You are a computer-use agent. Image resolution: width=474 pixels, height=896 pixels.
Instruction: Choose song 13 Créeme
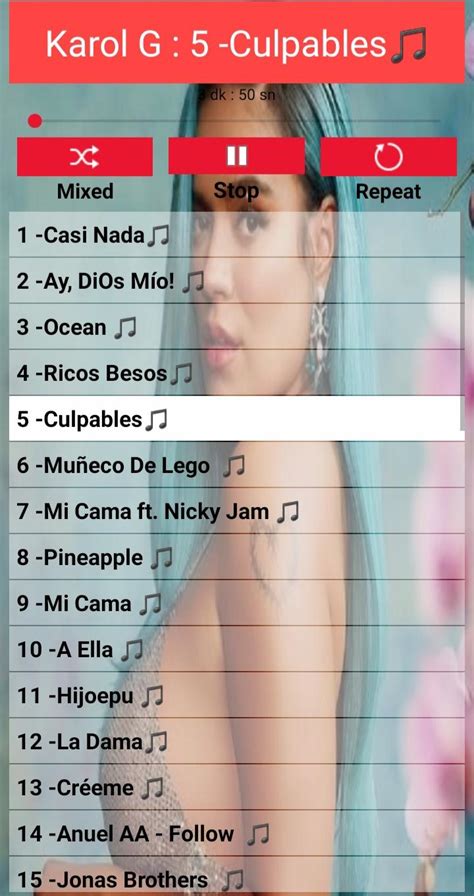(x=236, y=788)
